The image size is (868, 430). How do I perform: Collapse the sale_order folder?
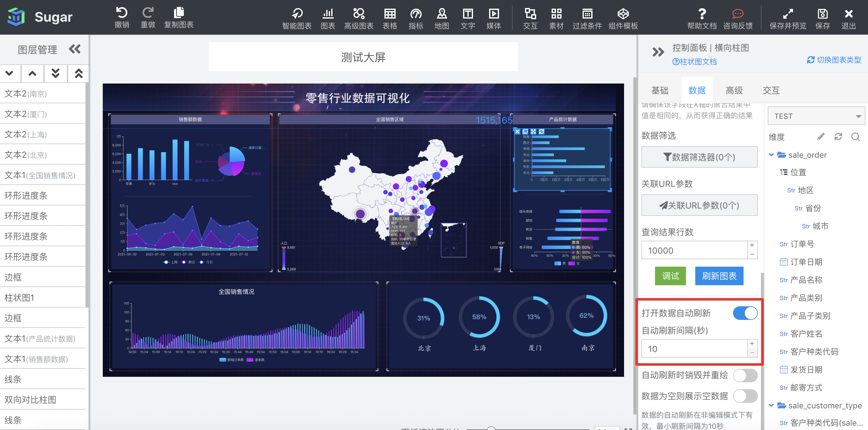point(771,155)
